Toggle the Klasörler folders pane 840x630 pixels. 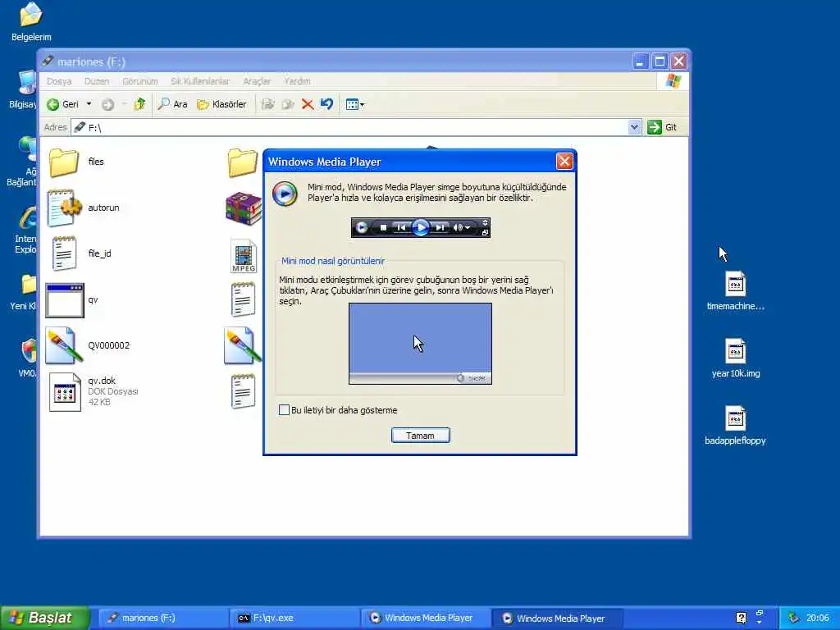[221, 104]
